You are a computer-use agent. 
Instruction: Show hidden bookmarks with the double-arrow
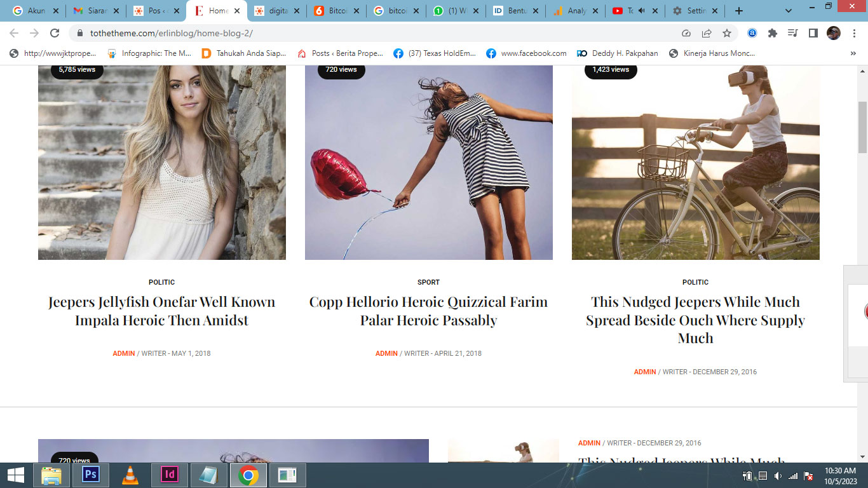853,53
